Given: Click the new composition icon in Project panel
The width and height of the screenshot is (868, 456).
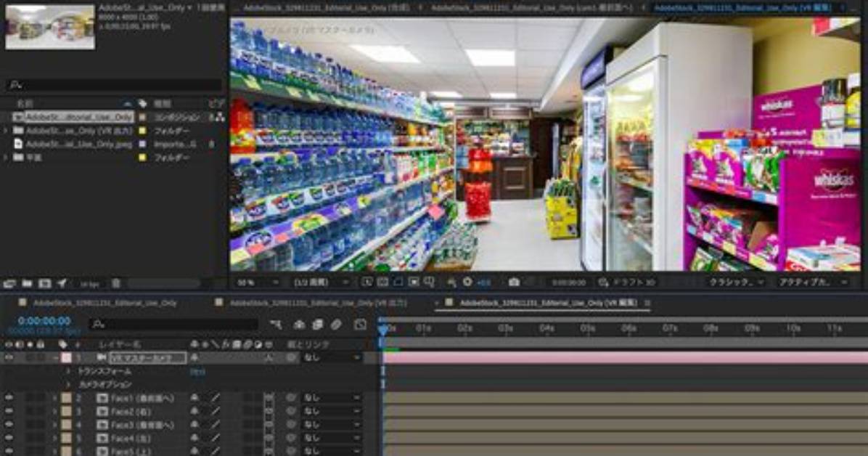Looking at the screenshot, I should (45, 284).
